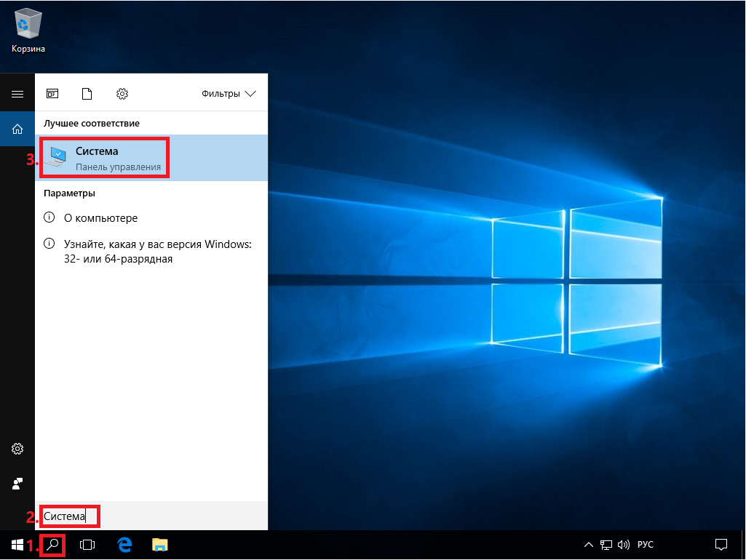746x560 pixels.
Task: Click the hamburger menu icon in search panel
Action: point(17,95)
